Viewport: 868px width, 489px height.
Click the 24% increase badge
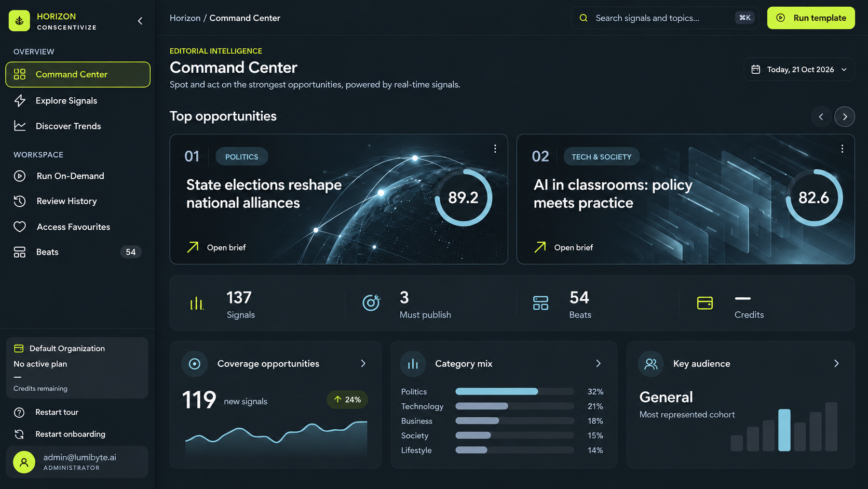(347, 400)
